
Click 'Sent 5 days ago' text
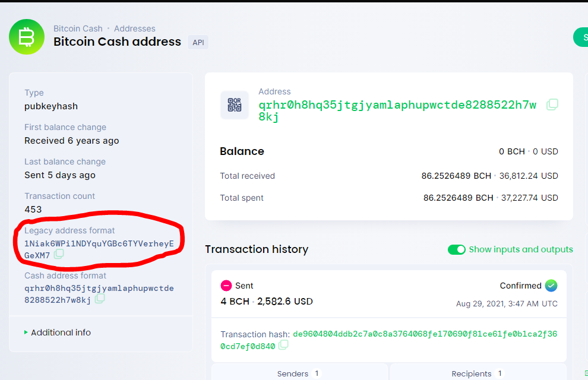(60, 175)
